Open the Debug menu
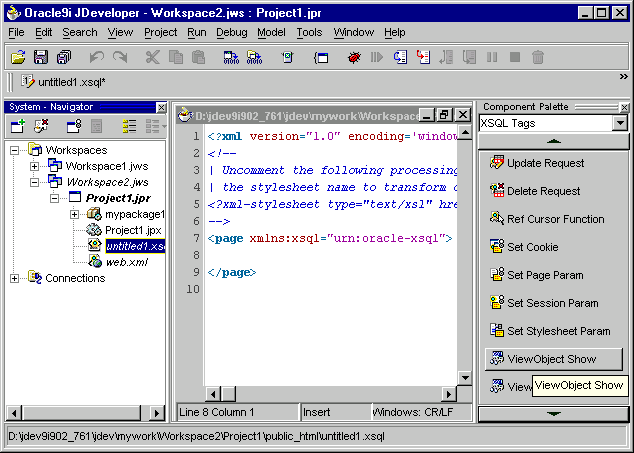 tap(232, 32)
